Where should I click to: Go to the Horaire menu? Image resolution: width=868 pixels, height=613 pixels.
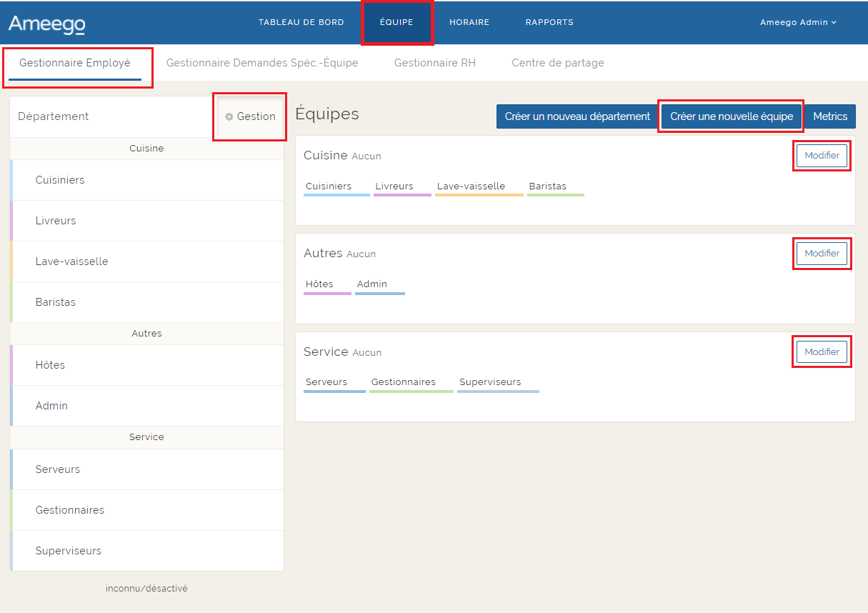(469, 22)
